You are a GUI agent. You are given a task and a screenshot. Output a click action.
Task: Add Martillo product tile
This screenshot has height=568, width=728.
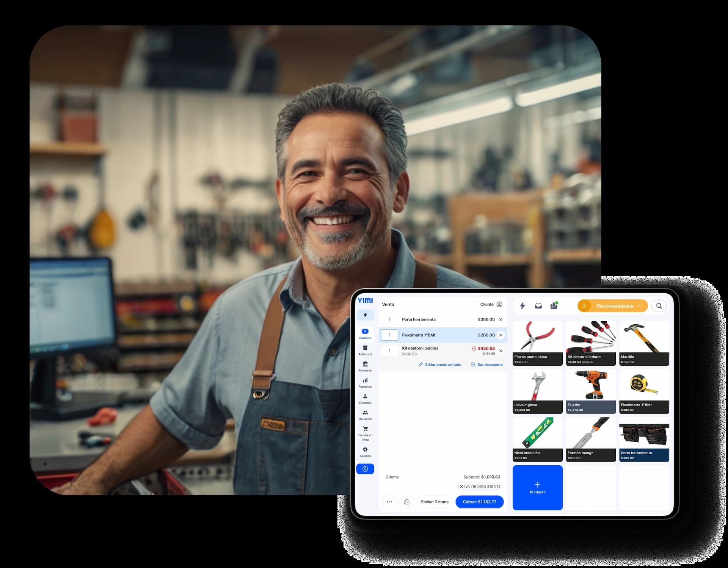click(644, 343)
